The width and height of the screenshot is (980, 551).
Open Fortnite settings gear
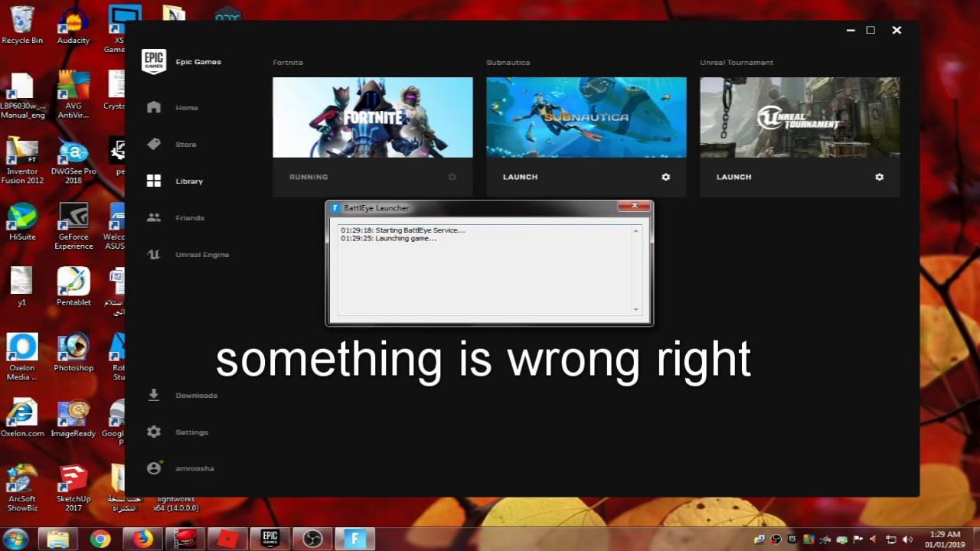452,177
